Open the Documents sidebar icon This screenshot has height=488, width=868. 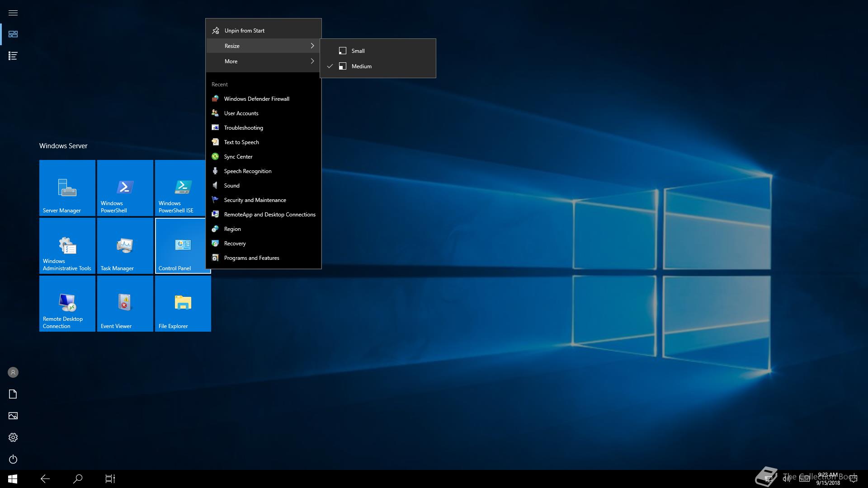13,394
